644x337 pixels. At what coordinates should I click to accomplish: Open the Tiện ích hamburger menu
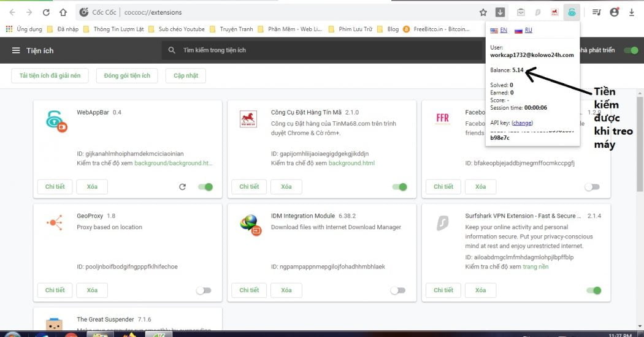tap(16, 50)
